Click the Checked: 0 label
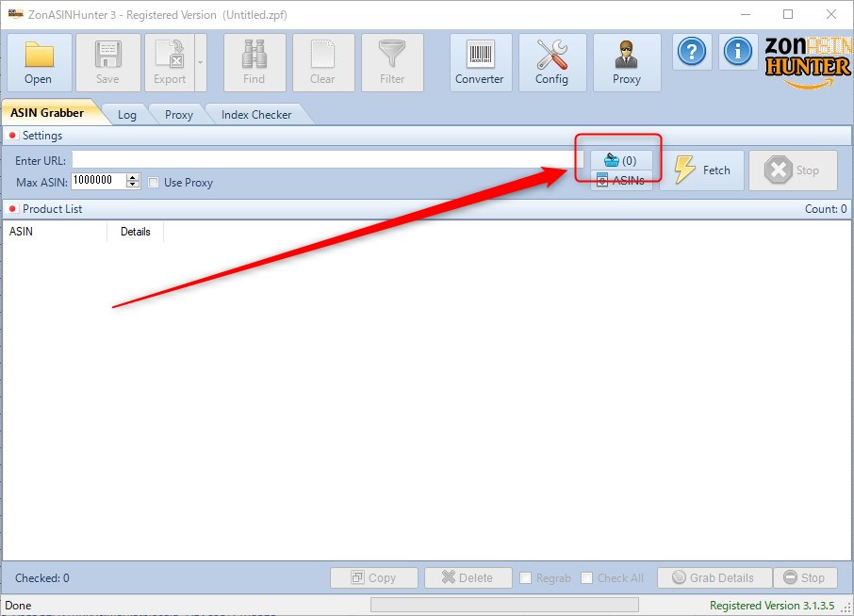The width and height of the screenshot is (854, 616). pos(42,578)
